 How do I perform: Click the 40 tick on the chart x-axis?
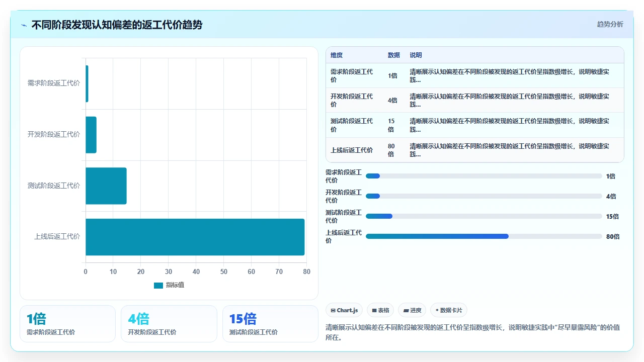(196, 272)
